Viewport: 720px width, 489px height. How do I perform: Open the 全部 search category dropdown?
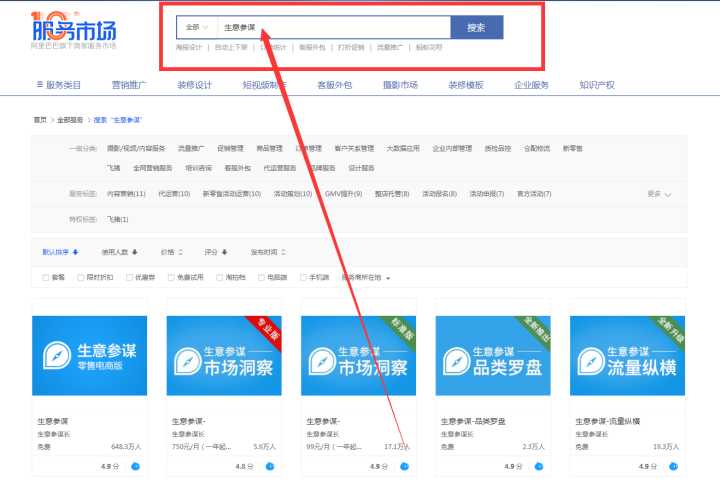(196, 27)
